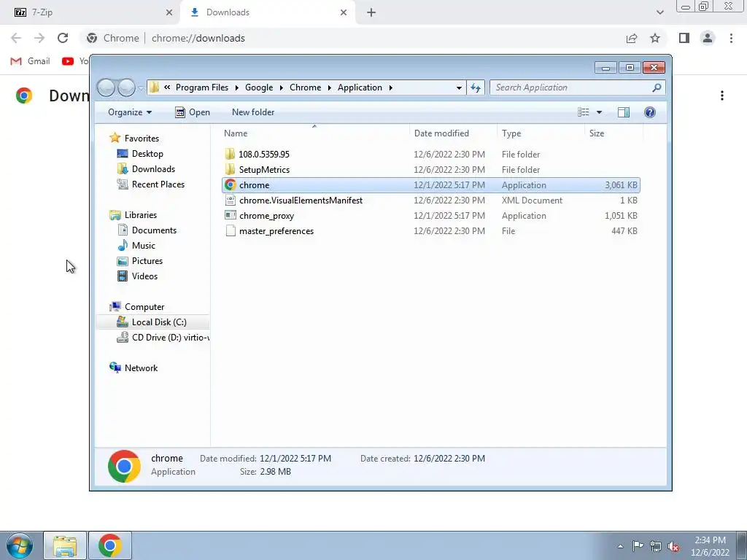
Task: Click the change your view icon
Action: (584, 112)
